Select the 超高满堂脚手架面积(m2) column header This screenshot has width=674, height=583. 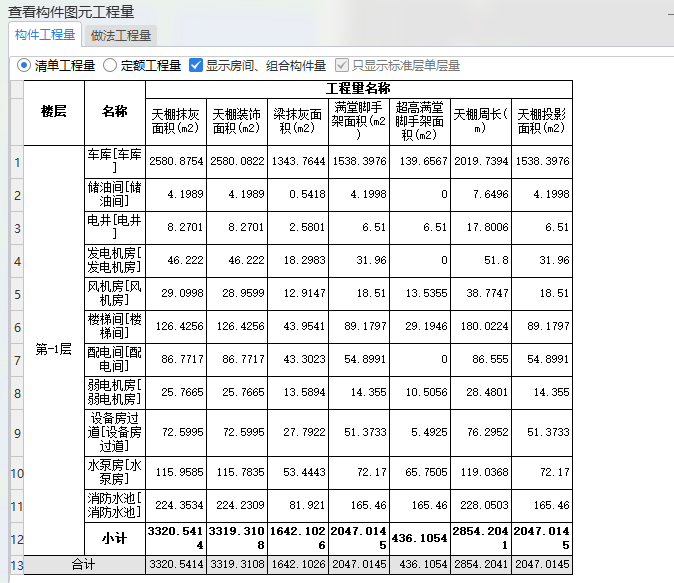pos(420,122)
